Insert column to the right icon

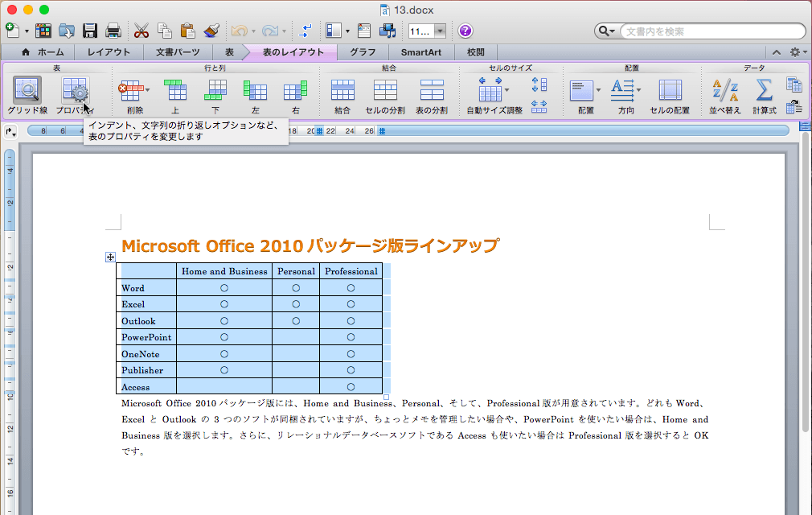[295, 90]
